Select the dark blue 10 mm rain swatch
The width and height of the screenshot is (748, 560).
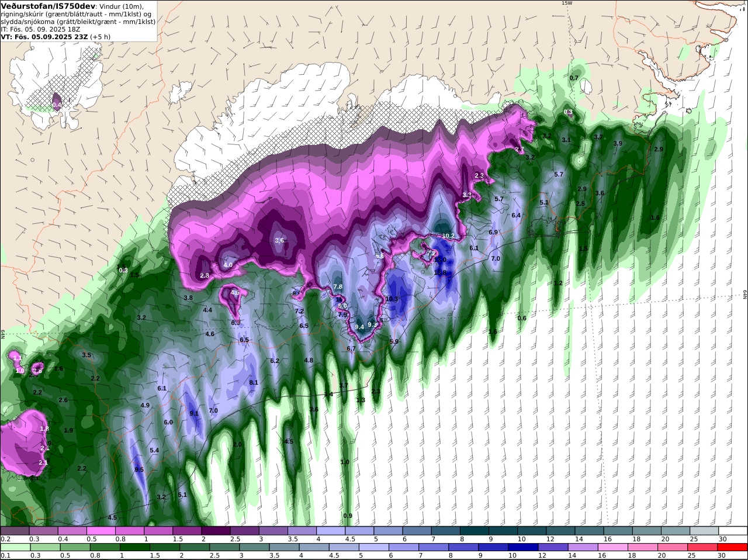click(x=523, y=547)
